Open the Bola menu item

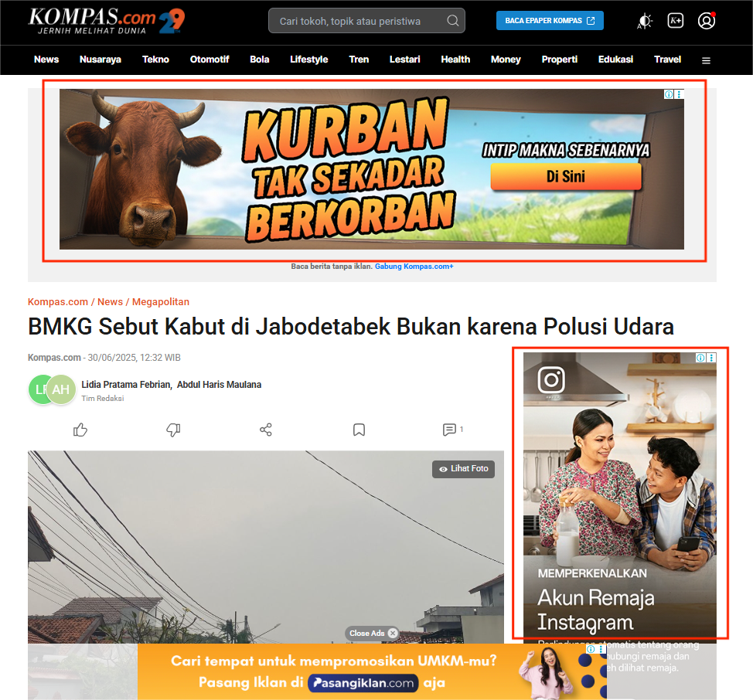(259, 59)
